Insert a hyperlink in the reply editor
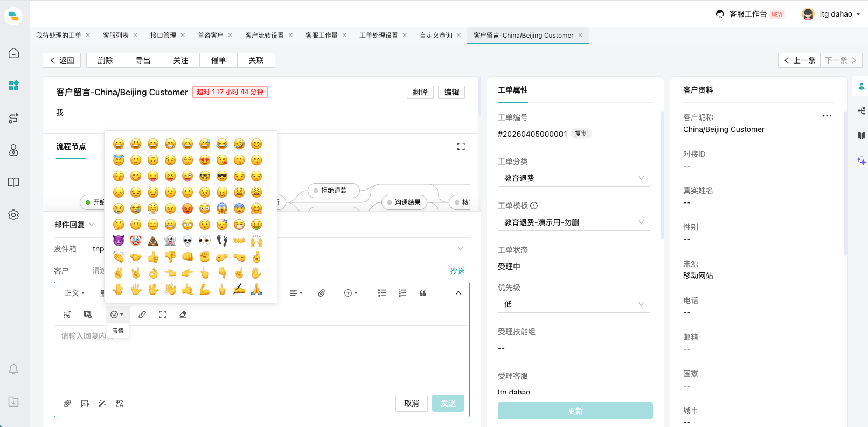868x427 pixels. tap(142, 314)
